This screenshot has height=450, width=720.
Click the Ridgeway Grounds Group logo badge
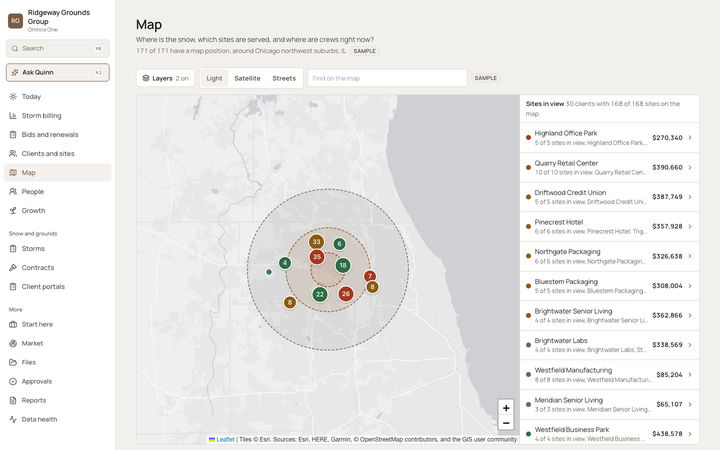(15, 21)
